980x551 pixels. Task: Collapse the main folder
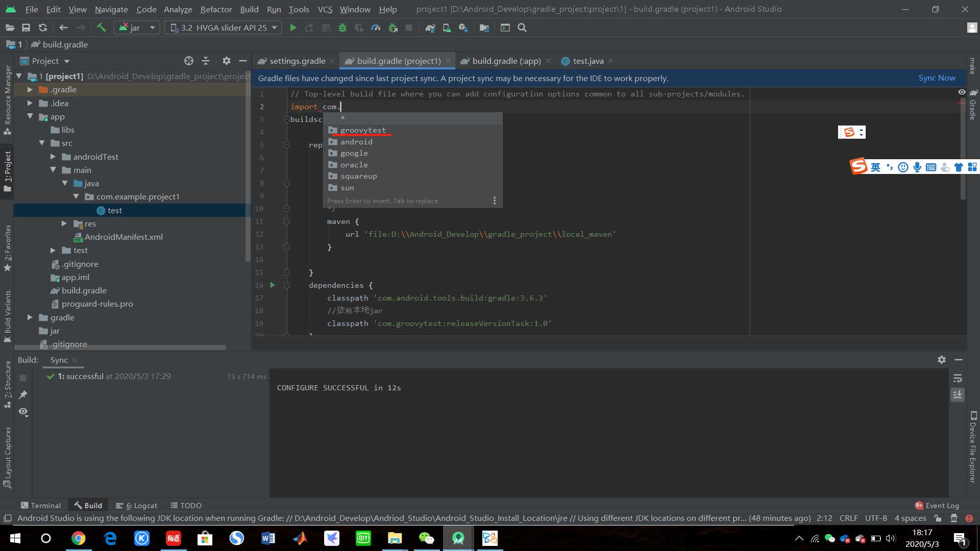(x=53, y=170)
